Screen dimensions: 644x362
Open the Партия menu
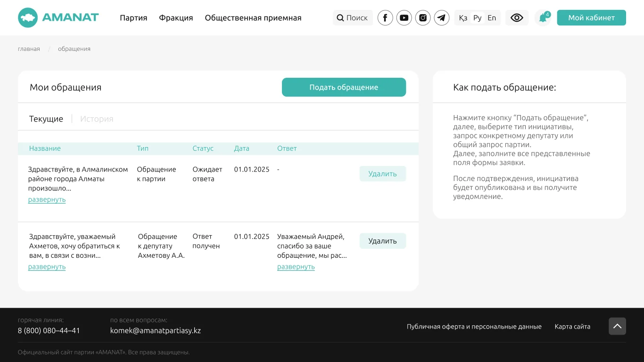(x=133, y=18)
